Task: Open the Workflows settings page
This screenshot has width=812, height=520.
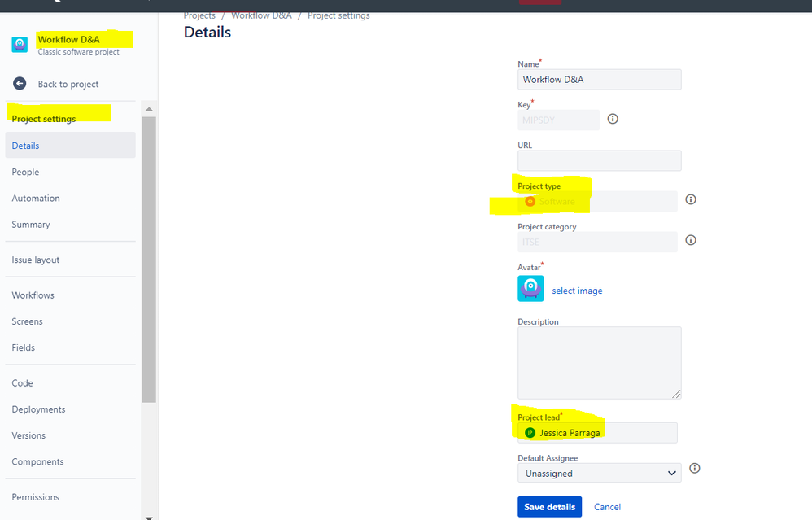Action: [33, 295]
